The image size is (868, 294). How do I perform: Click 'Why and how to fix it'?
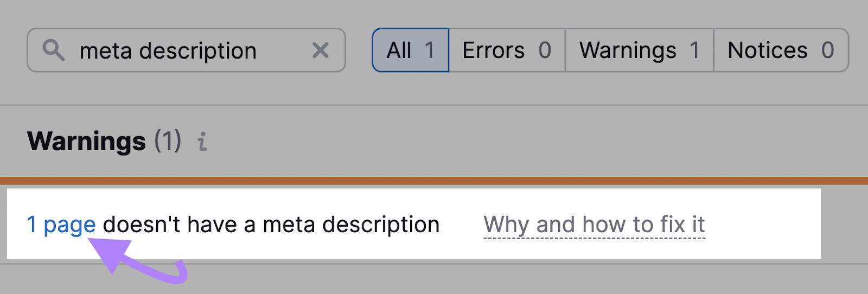[594, 225]
